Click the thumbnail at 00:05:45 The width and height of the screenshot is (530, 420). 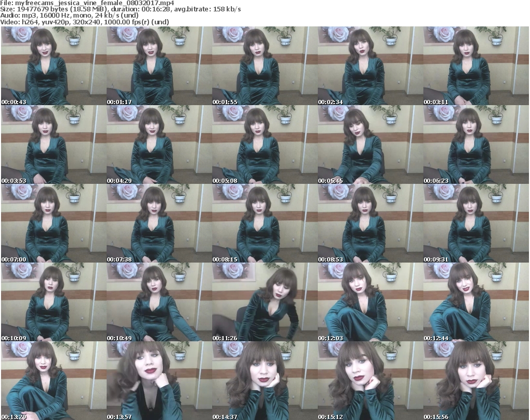pos(370,144)
